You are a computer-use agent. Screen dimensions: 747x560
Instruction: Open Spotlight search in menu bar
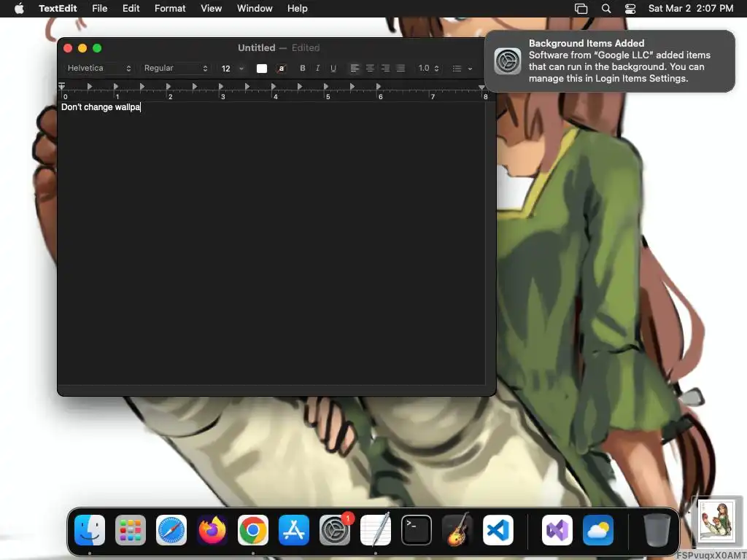tap(606, 8)
